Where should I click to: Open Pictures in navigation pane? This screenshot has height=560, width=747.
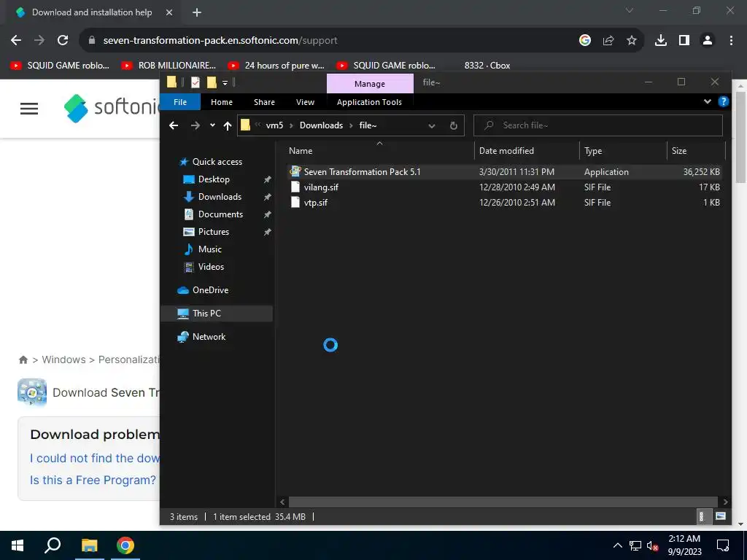pos(214,232)
